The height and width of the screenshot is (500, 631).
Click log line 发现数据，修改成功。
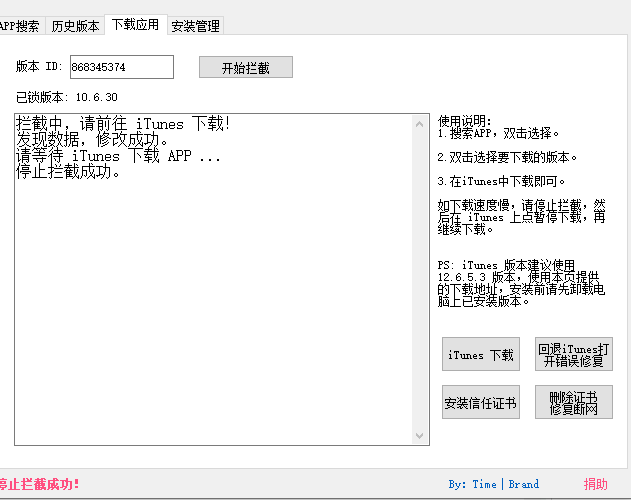92,140
